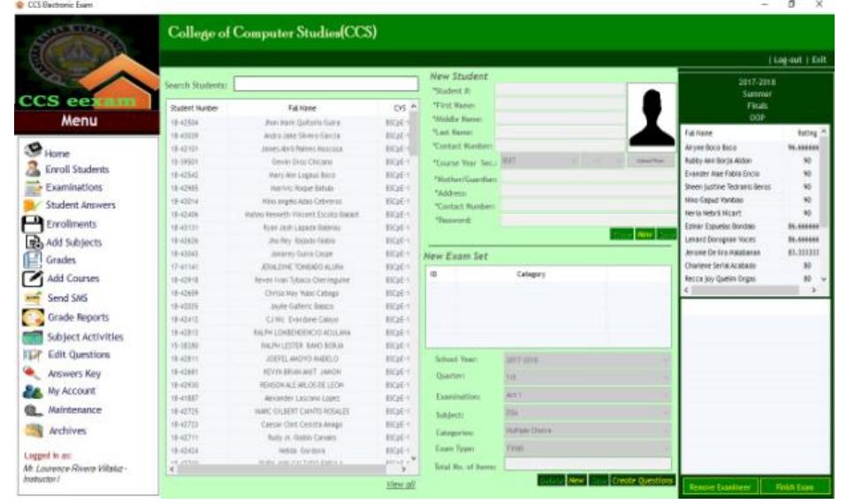This screenshot has width=847, height=504.
Task: Open Maintenance via its icon
Action: coord(33,410)
